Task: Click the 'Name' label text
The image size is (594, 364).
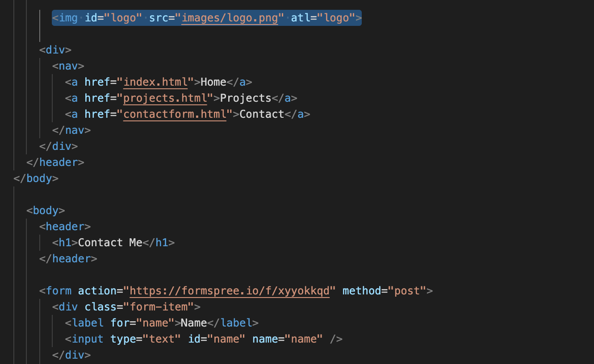Action: [x=194, y=323]
